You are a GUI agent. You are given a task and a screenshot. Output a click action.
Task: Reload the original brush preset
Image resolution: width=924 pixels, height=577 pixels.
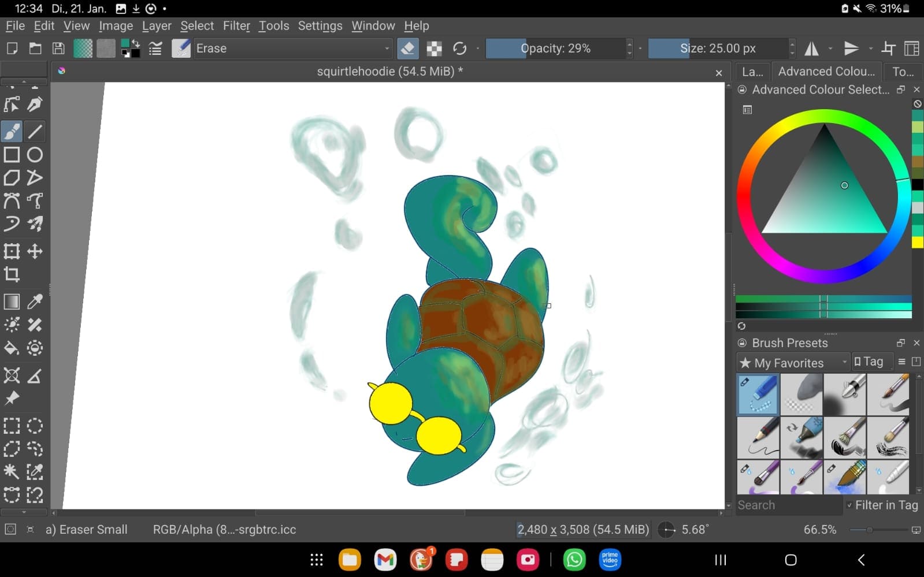459,49
